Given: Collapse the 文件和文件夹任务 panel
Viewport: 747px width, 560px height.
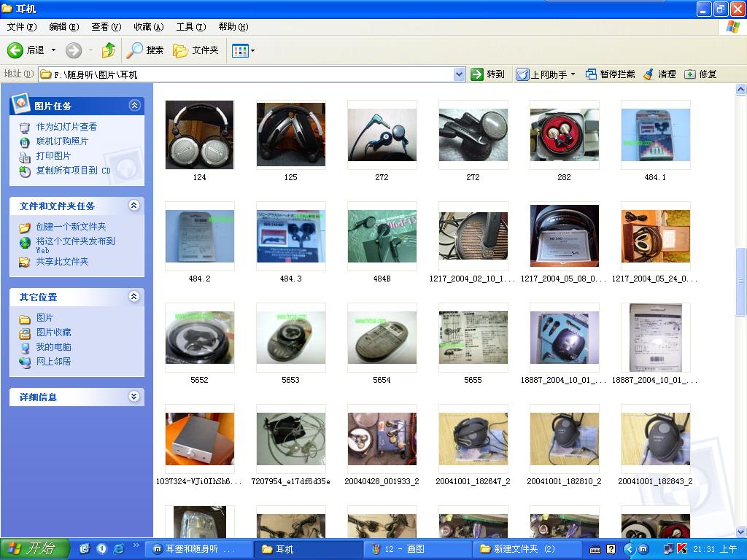Looking at the screenshot, I should (x=134, y=205).
